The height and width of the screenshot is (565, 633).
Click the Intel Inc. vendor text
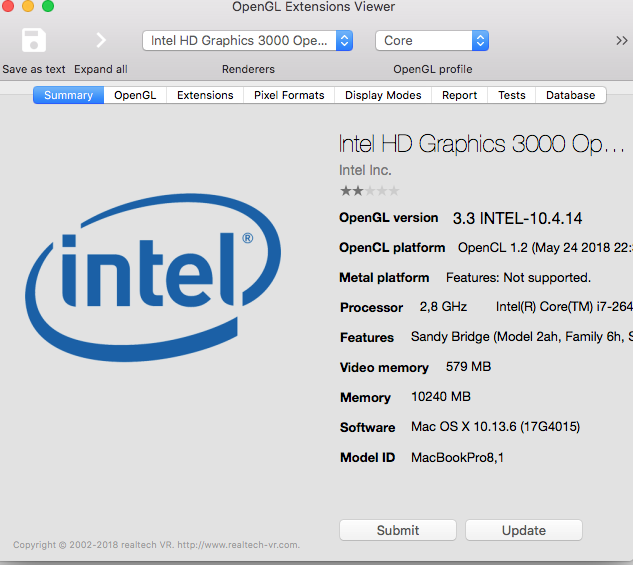pyautogui.click(x=365, y=170)
